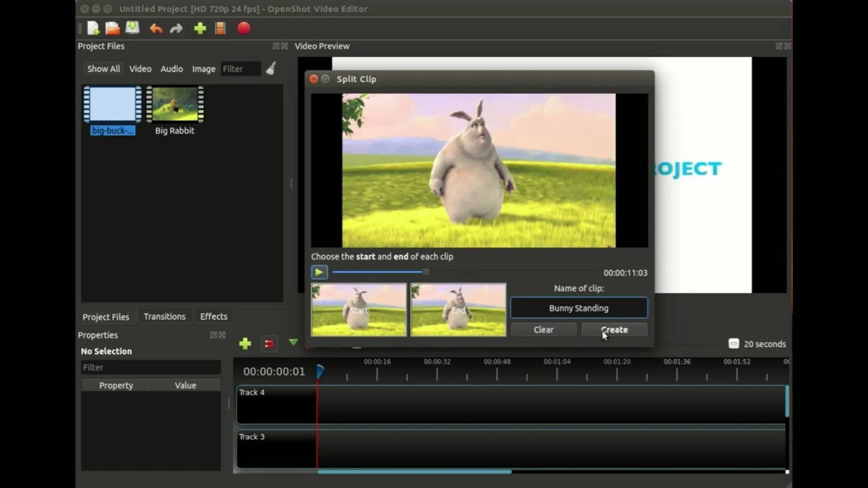Undock the Video Preview panel
Screen dimensions: 868x488
[779, 46]
